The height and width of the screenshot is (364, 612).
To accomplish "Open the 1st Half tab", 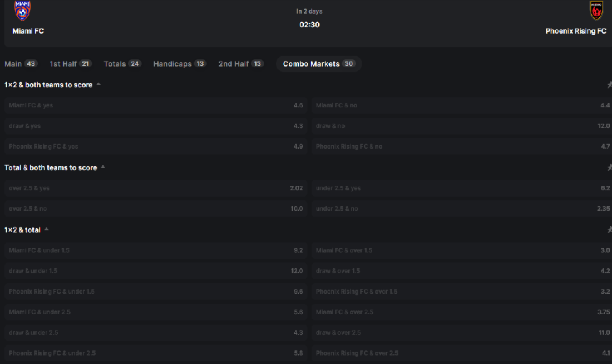I will 71,64.
